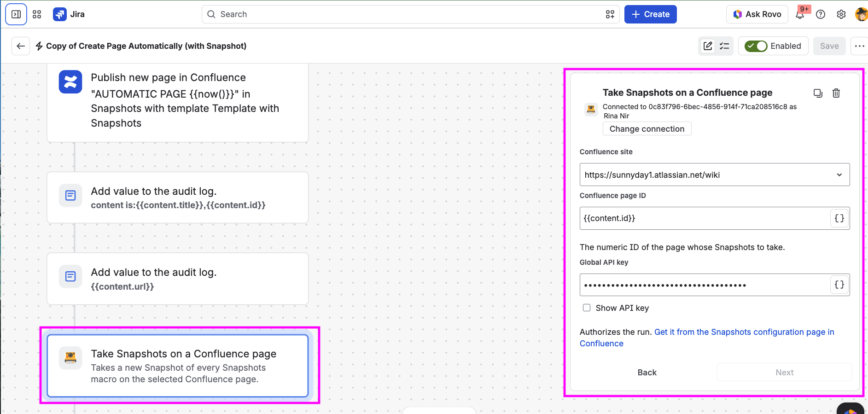Open the more actions ellipsis menu
The image size is (868, 414).
[x=859, y=46]
